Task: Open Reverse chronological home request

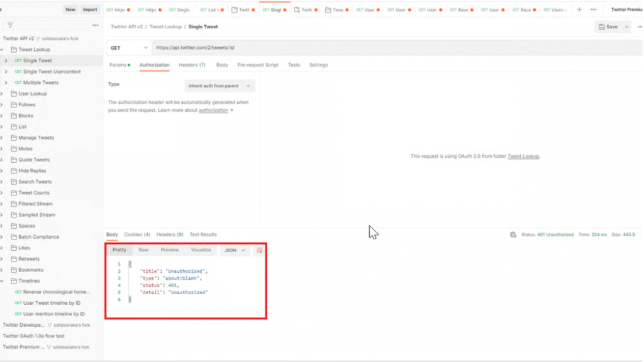Action: click(52, 292)
